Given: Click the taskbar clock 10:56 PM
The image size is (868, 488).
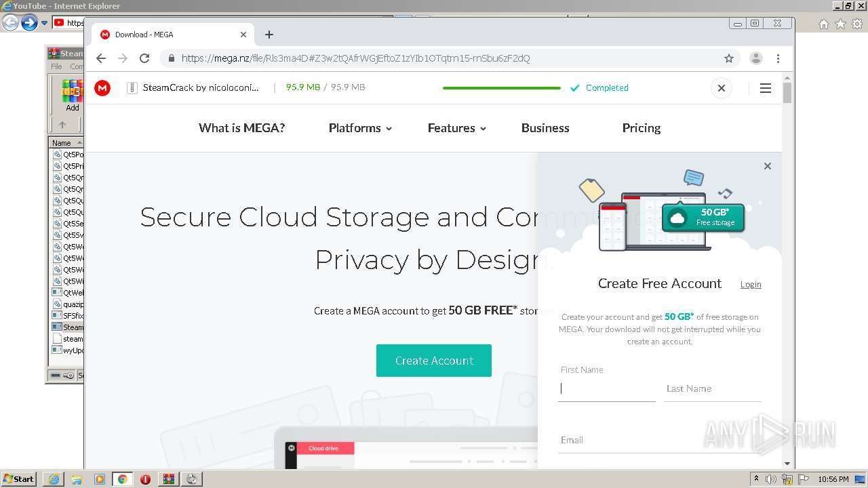Looking at the screenshot, I should coord(833,479).
